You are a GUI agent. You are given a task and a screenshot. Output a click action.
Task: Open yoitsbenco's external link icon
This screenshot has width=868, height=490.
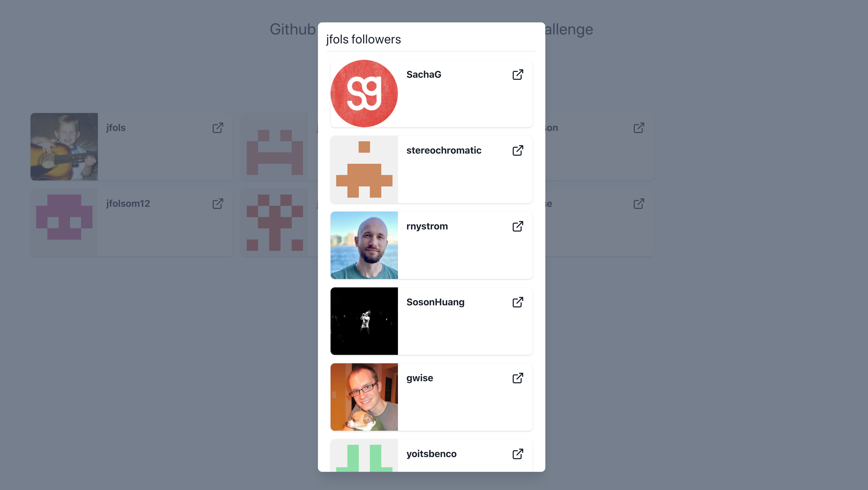(518, 454)
